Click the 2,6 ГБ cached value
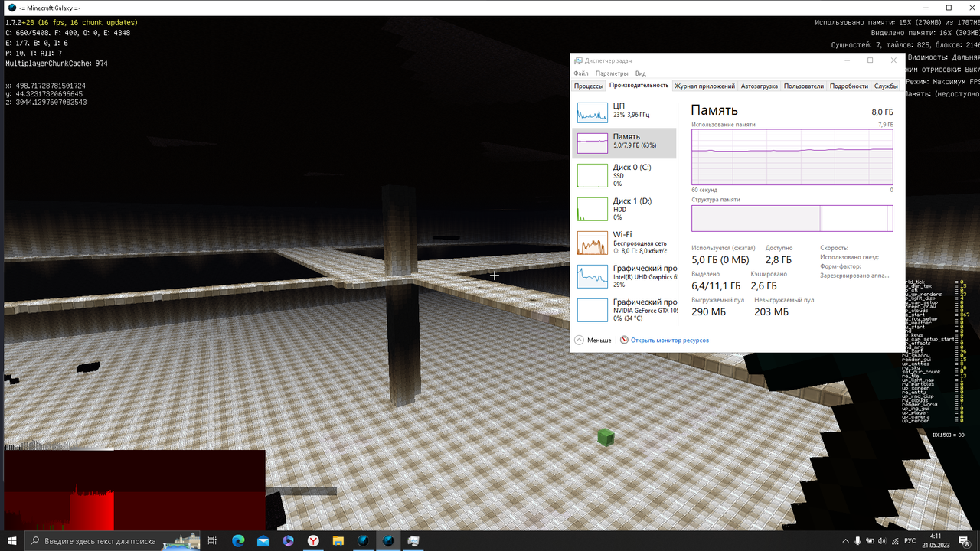Viewport: 980px width, 551px height. 763,285
